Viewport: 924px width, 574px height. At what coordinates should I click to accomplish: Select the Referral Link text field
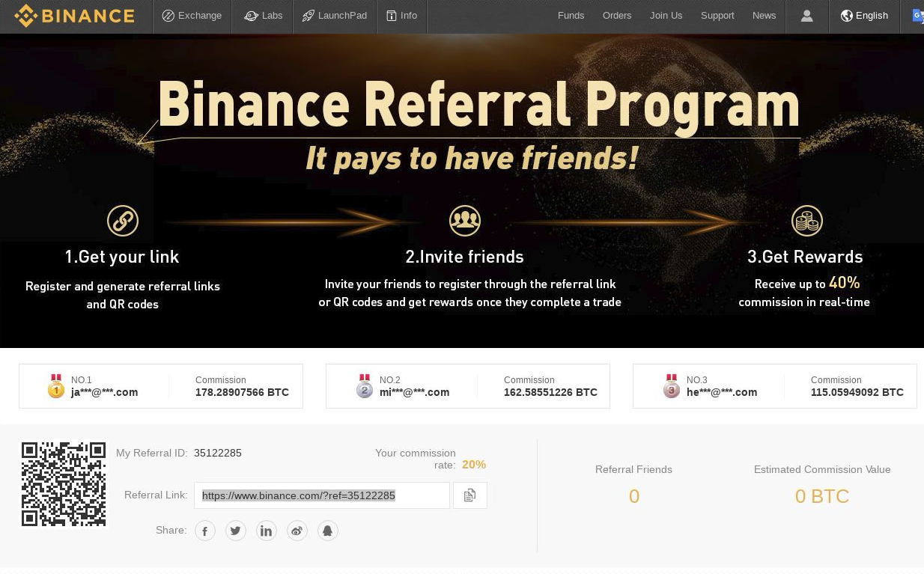[322, 495]
